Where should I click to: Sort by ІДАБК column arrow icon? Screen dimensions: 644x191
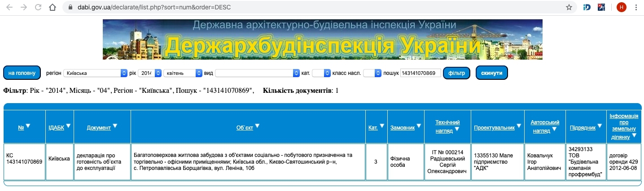pyautogui.click(x=68, y=126)
